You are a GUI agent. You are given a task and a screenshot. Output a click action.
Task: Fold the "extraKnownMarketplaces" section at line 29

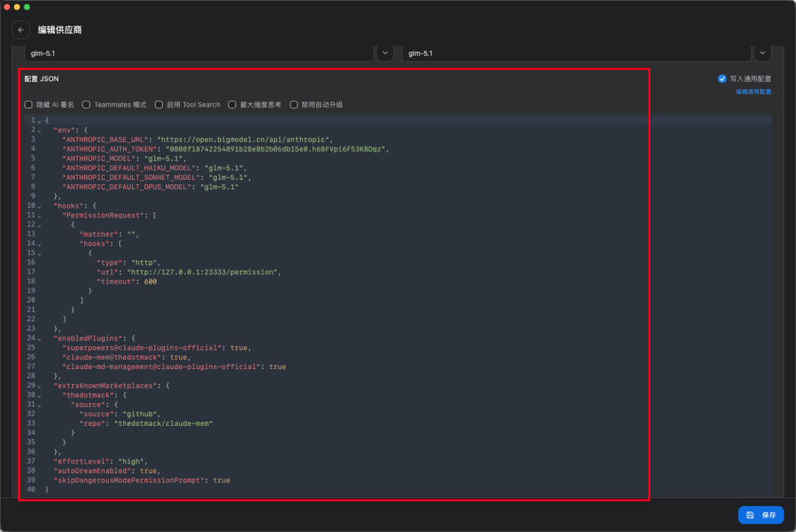(39, 385)
